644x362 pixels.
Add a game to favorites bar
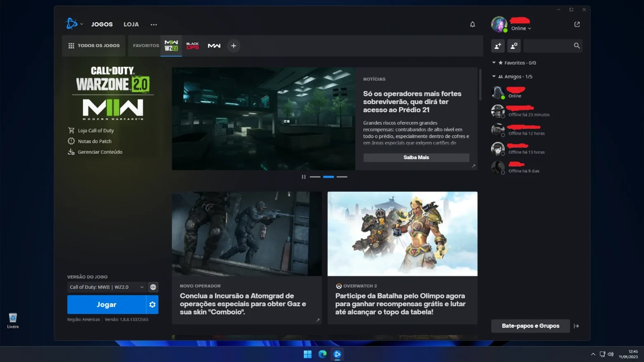(x=234, y=46)
